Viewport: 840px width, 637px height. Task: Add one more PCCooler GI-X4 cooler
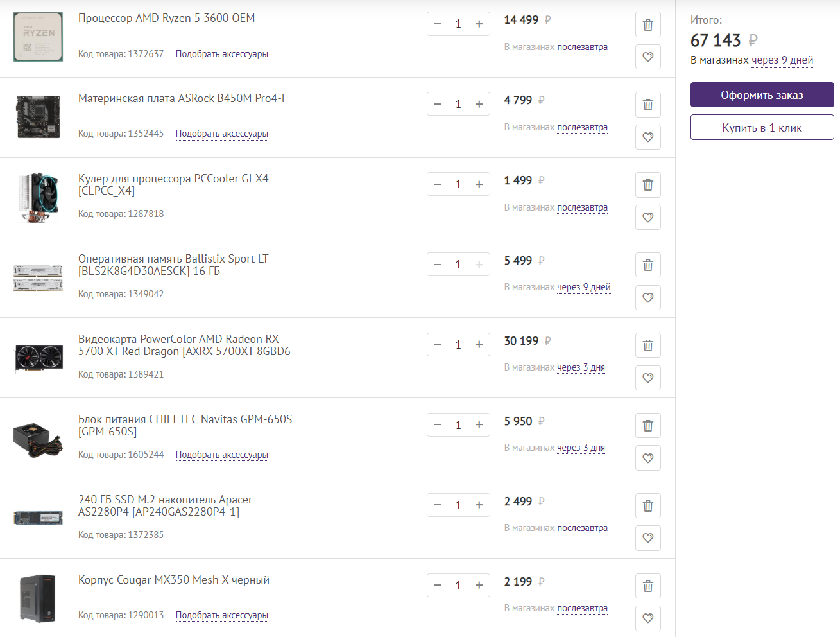click(x=479, y=184)
